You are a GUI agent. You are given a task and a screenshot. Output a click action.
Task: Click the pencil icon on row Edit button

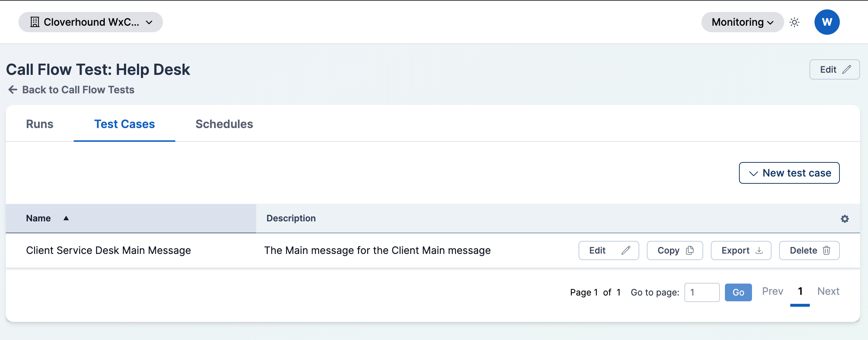(x=626, y=250)
